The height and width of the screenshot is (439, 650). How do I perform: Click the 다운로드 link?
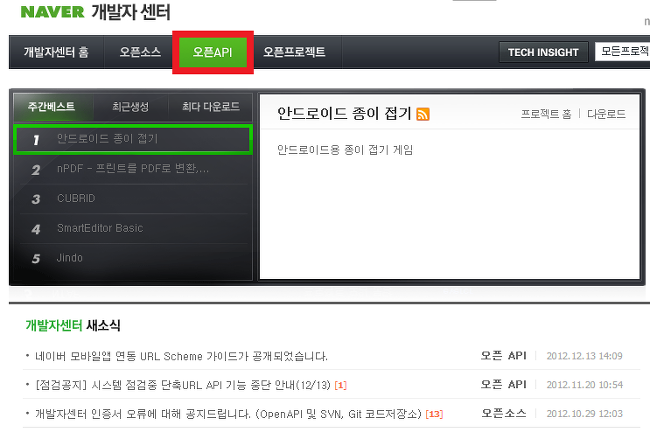click(x=606, y=114)
